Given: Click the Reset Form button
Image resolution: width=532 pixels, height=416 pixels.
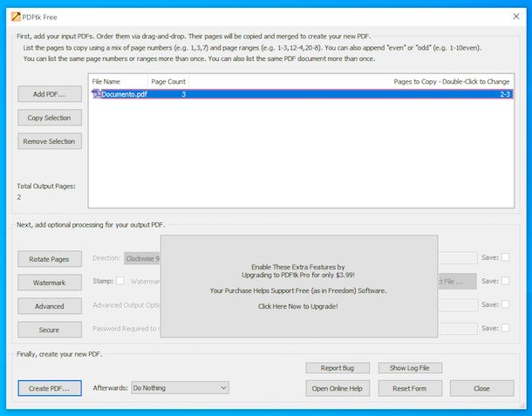Looking at the screenshot, I should (410, 388).
